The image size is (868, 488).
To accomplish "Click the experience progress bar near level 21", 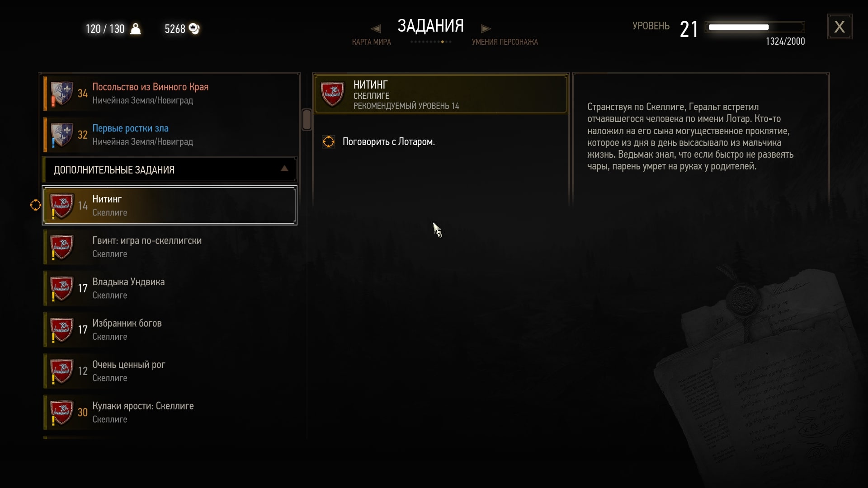I will (x=755, y=27).
